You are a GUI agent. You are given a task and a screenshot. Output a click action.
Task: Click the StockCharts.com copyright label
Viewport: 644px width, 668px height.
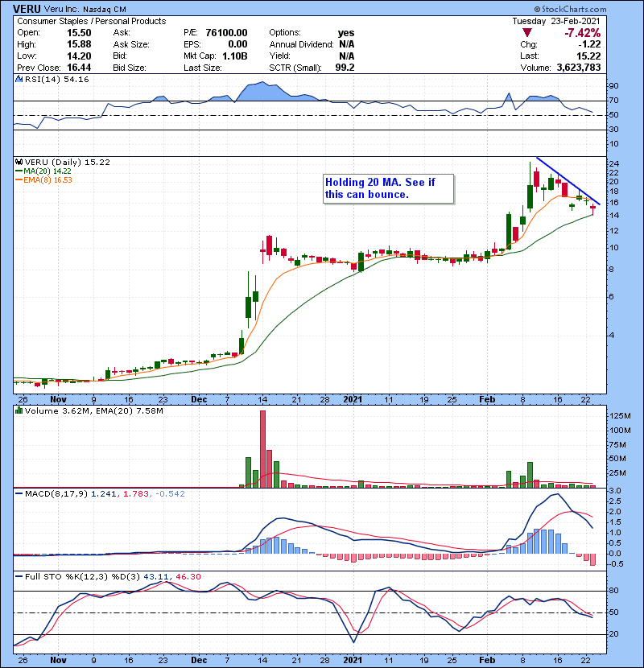pyautogui.click(x=570, y=9)
